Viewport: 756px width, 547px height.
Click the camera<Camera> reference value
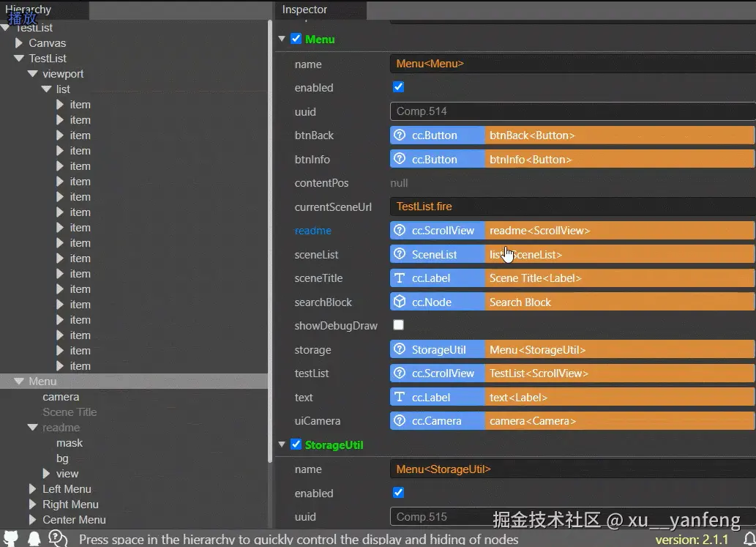[x=620, y=421]
